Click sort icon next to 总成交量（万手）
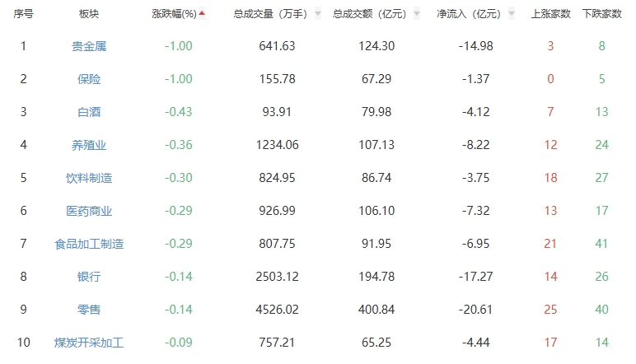The width and height of the screenshot is (636, 364). point(318,14)
